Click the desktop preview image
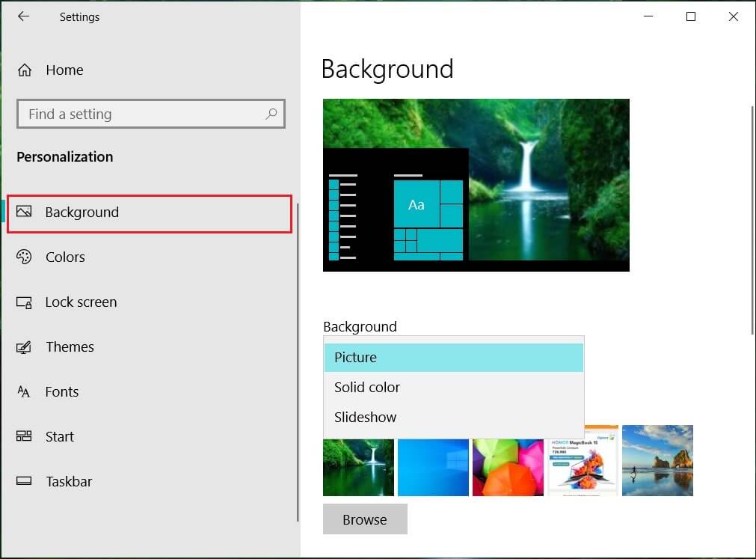The image size is (756, 559). (476, 185)
